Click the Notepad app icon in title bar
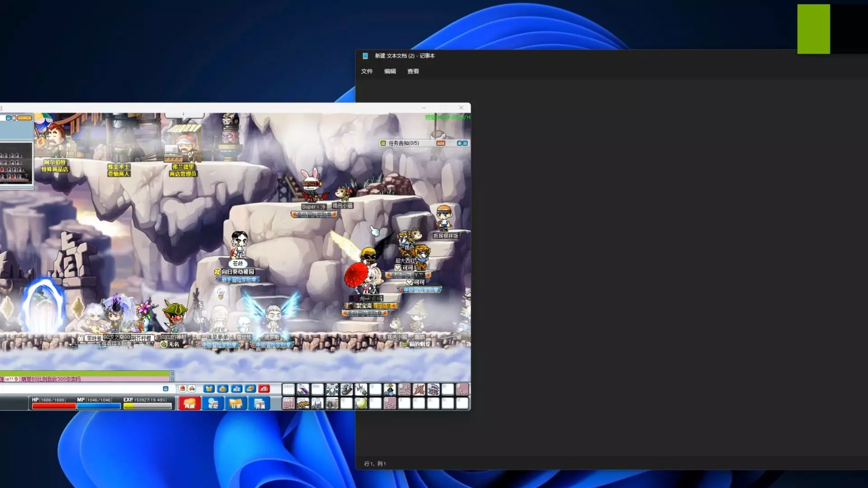The width and height of the screenshot is (868, 488). tap(365, 56)
